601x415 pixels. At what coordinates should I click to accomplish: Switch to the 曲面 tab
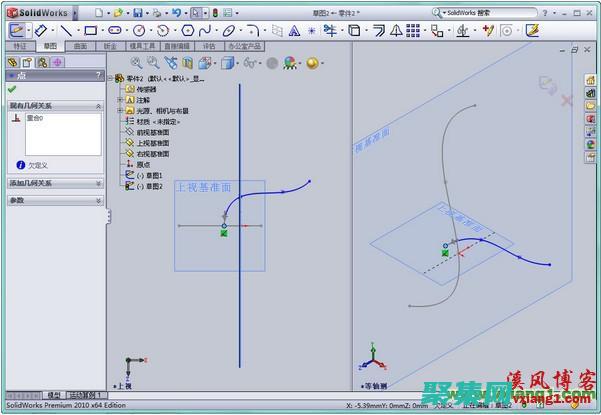[80, 46]
